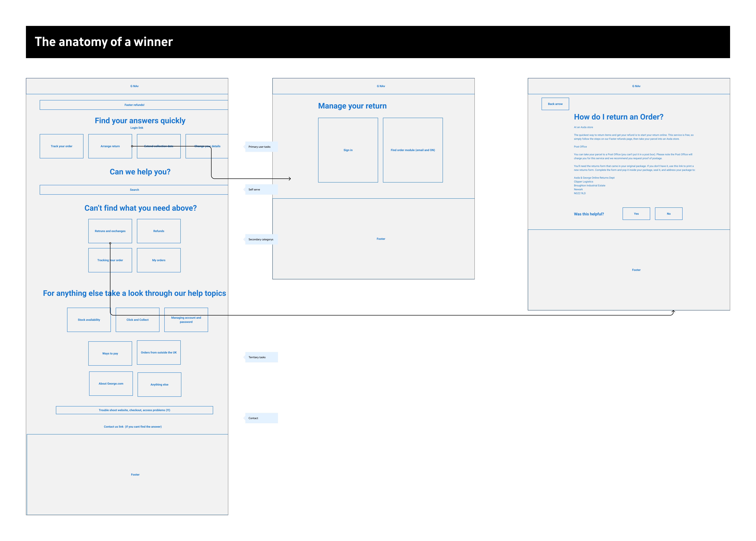This screenshot has width=756, height=541.
Task: Click Orders from outside the UK
Action: click(159, 353)
